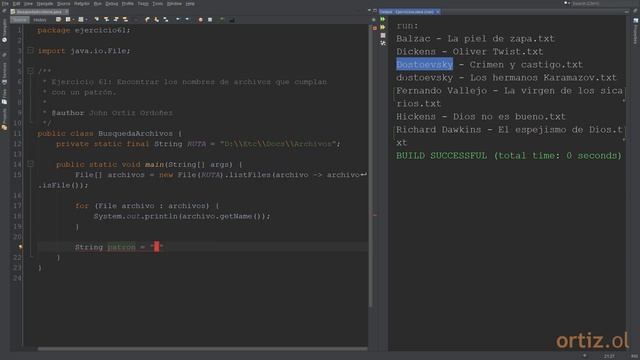
Task: Open the Edit menu
Action: pos(16,4)
